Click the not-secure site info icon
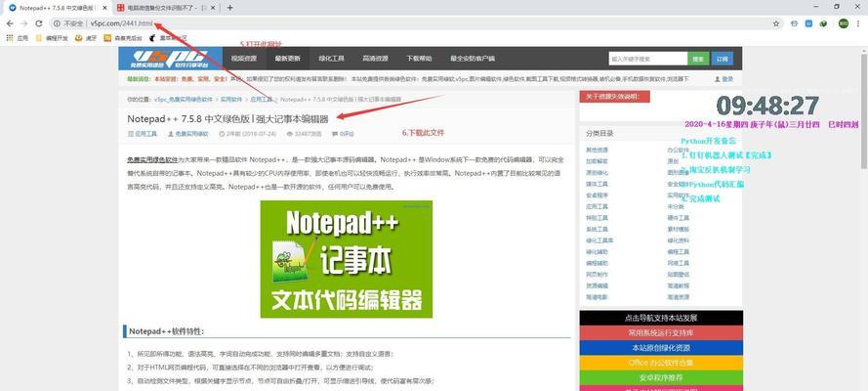The image size is (868, 391). [x=57, y=23]
